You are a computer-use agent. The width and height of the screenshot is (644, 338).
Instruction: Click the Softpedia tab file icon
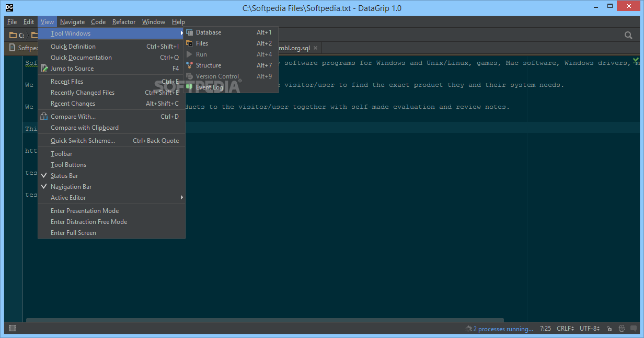(13, 48)
